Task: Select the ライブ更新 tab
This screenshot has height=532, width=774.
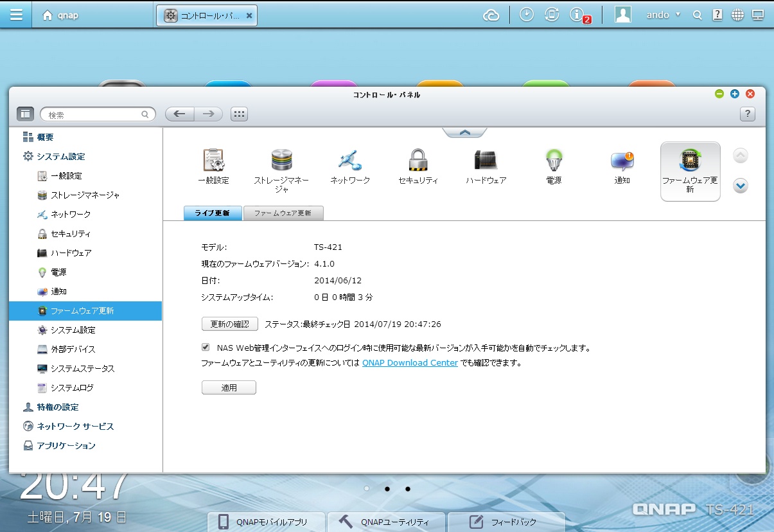Action: coord(213,213)
